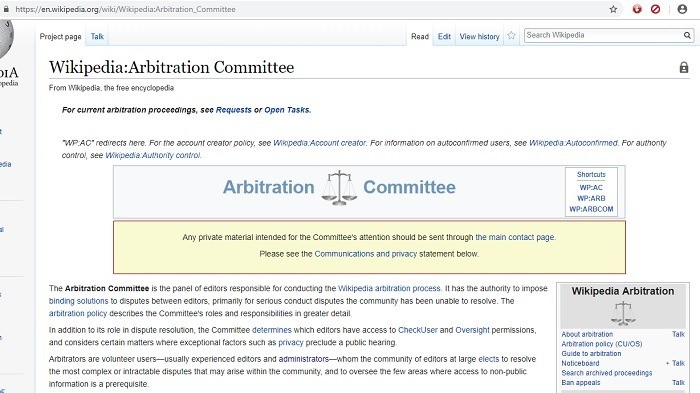Open the red blocker extension icon
Screen dimensions: 700x393
[655, 9]
